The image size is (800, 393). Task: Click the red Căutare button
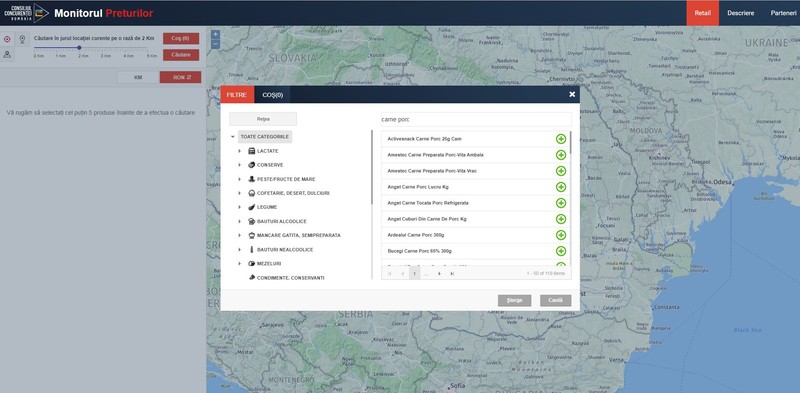click(181, 55)
